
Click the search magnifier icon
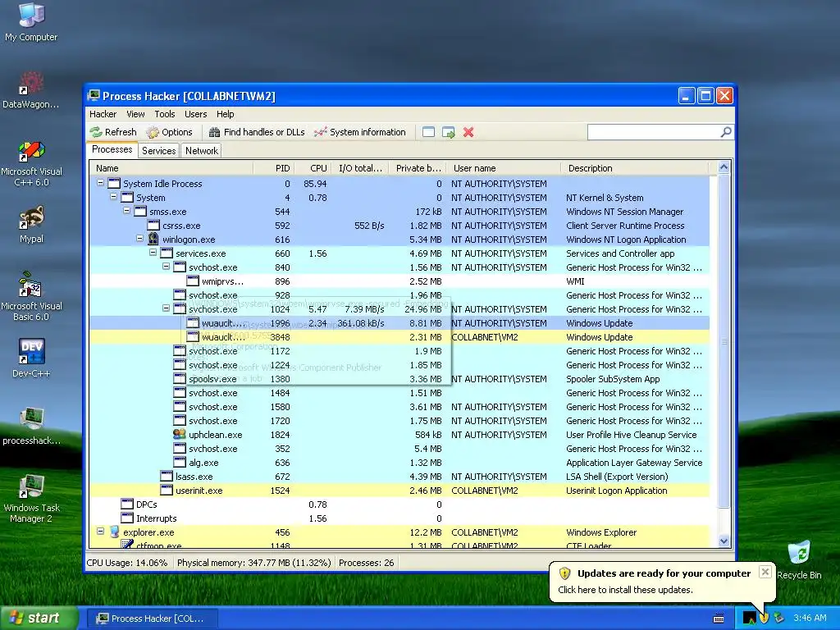point(726,132)
